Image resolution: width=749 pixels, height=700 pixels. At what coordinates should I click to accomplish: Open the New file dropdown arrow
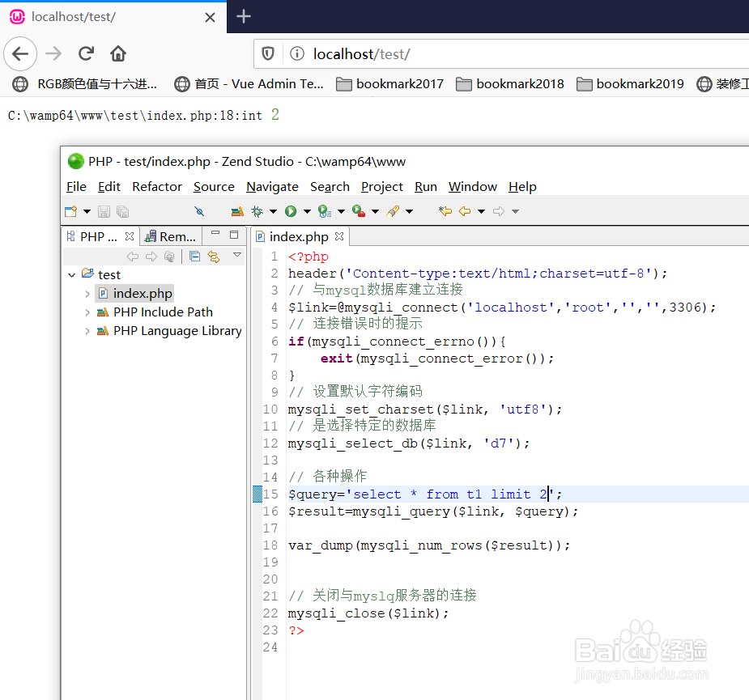point(87,211)
